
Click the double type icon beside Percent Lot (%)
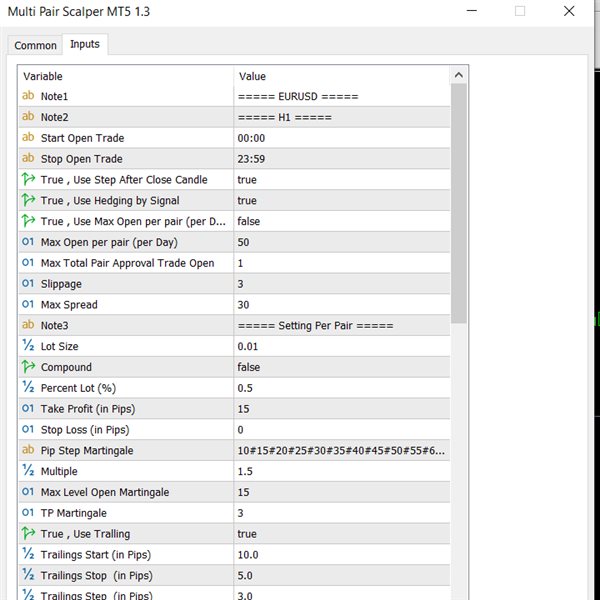pyautogui.click(x=28, y=387)
